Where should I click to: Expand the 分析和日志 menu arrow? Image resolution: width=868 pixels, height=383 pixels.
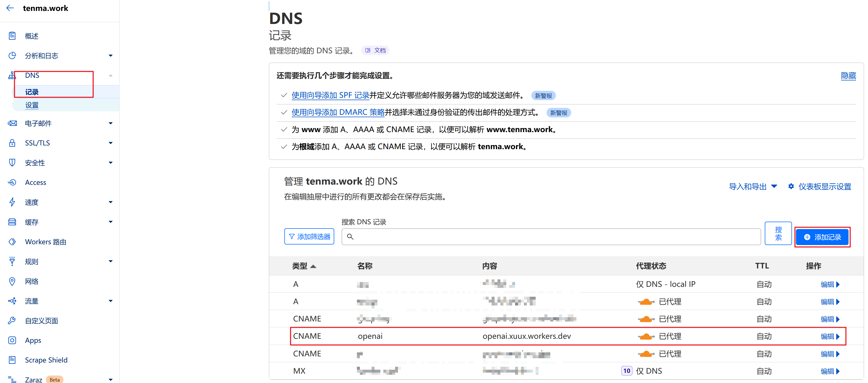[x=110, y=55]
